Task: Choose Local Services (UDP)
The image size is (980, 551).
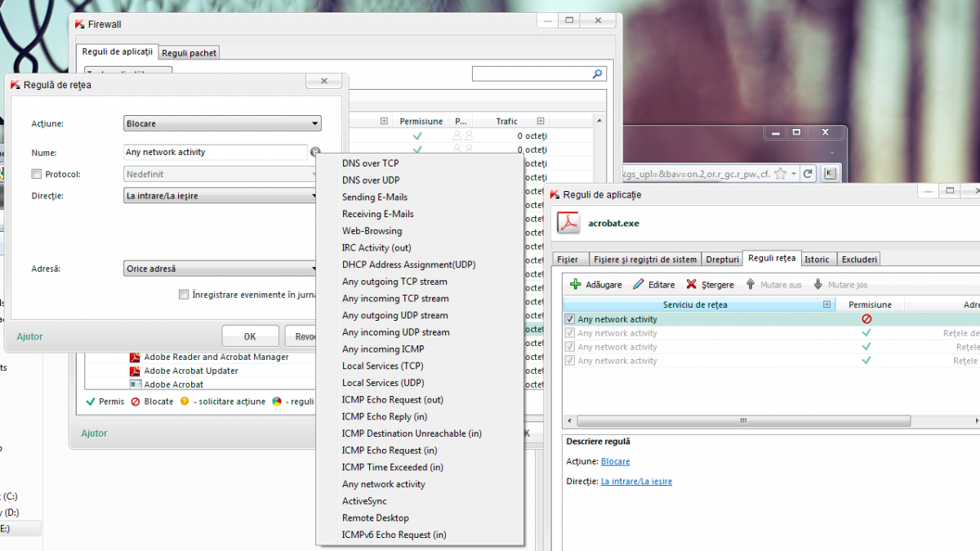Action: [x=383, y=383]
